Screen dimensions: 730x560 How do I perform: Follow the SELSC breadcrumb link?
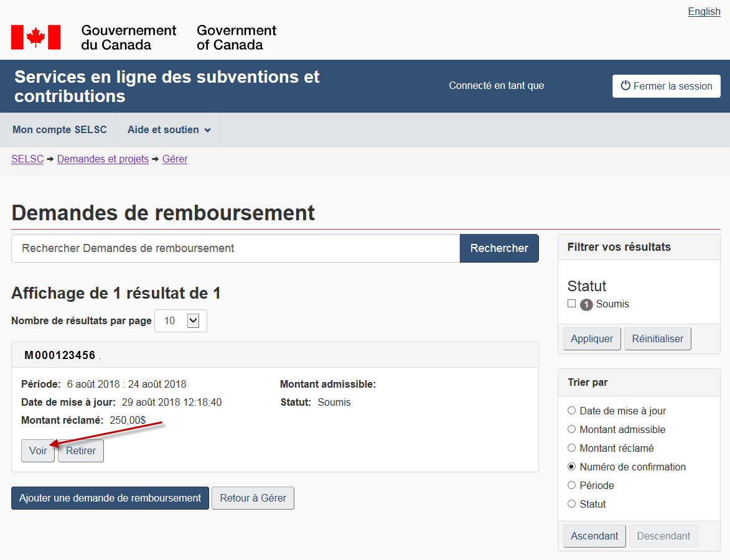(27, 159)
